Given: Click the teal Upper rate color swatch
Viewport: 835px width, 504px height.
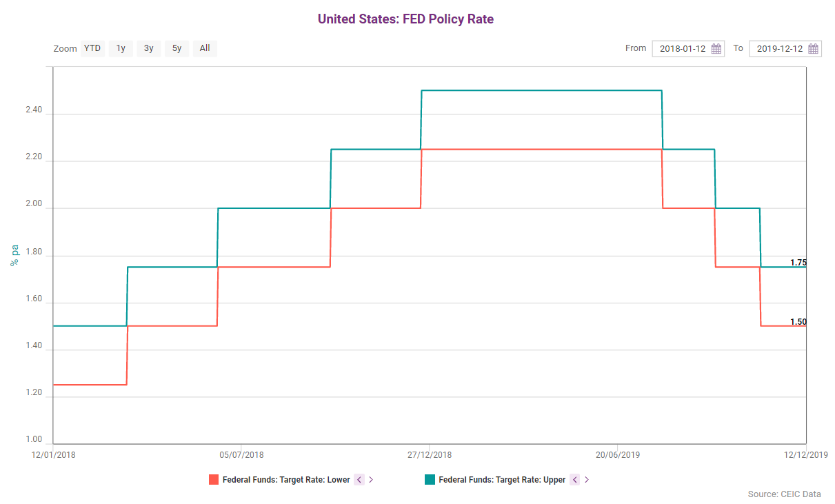Looking at the screenshot, I should pos(430,480).
